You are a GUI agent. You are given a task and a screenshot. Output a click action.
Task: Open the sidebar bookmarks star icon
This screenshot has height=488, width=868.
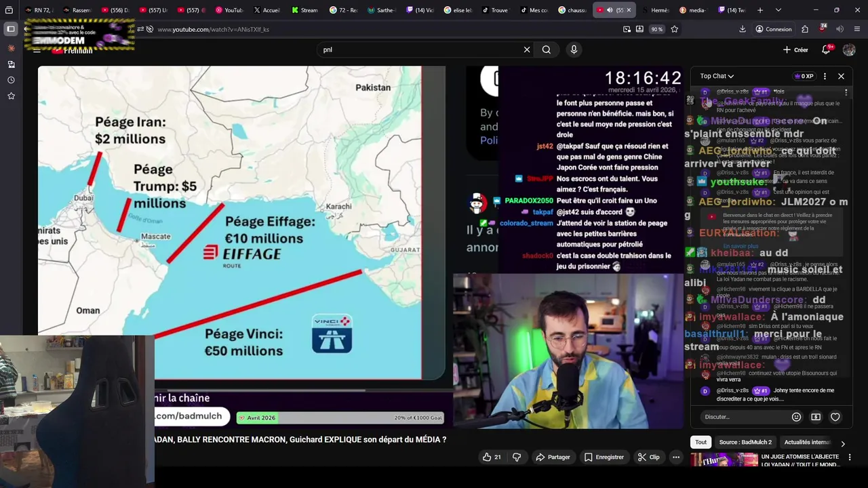click(x=12, y=96)
